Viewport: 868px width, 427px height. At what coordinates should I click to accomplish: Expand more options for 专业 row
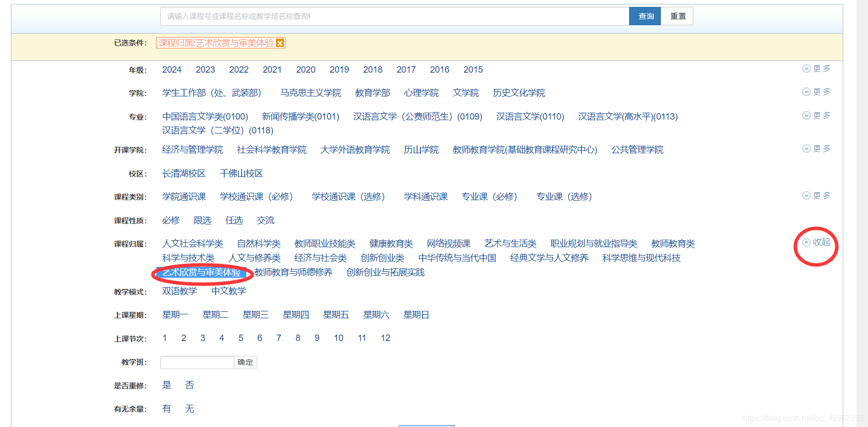pyautogui.click(x=817, y=116)
